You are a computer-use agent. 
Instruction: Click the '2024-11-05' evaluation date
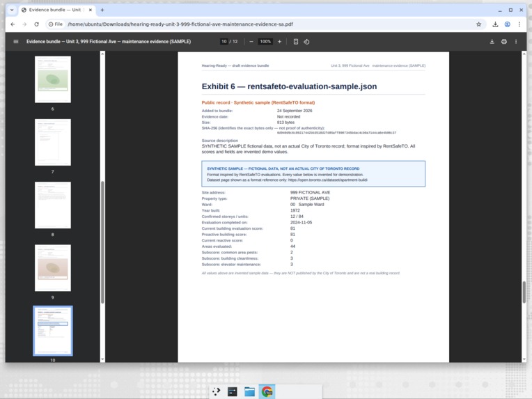click(x=301, y=223)
